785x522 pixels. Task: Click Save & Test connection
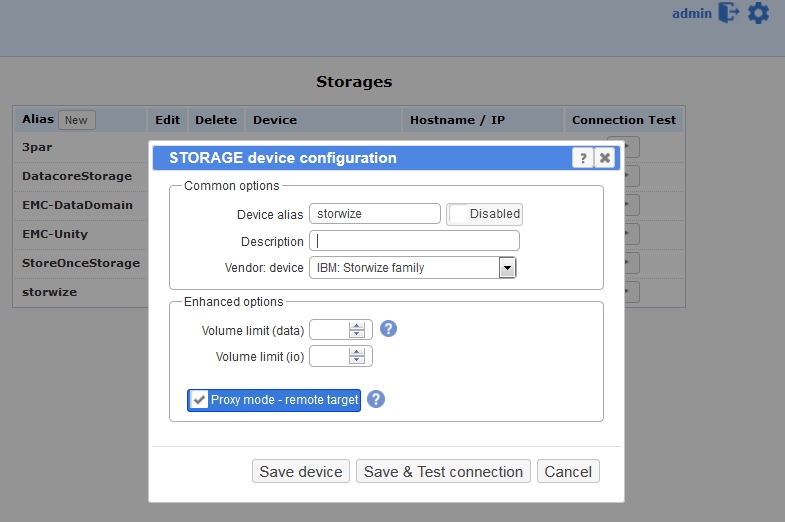pos(443,471)
